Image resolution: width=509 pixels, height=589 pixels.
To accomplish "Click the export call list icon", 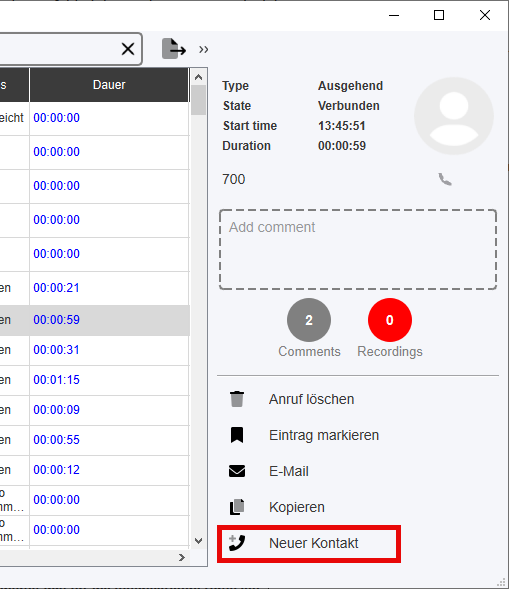I will [x=174, y=49].
